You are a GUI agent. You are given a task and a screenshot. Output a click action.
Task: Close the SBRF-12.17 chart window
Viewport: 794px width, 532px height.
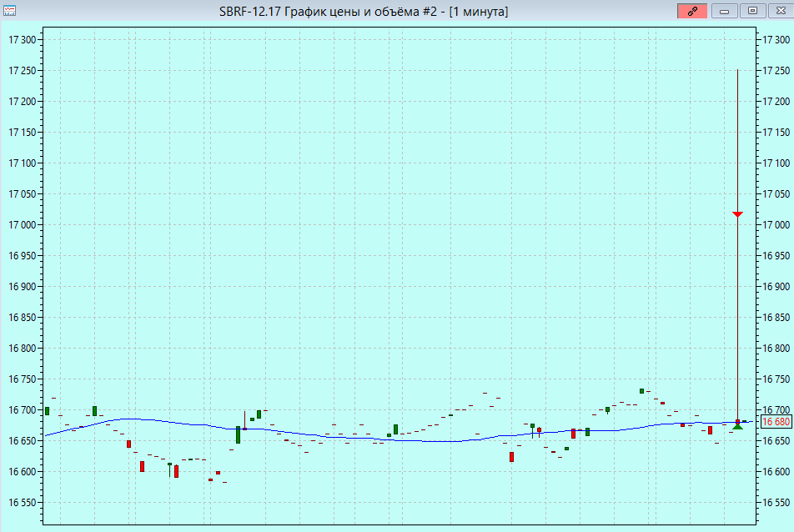tap(781, 11)
